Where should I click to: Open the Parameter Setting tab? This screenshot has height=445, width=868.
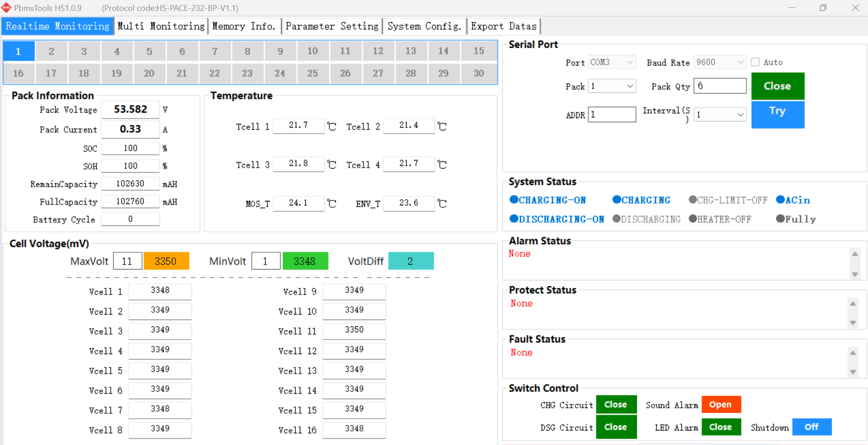click(332, 26)
